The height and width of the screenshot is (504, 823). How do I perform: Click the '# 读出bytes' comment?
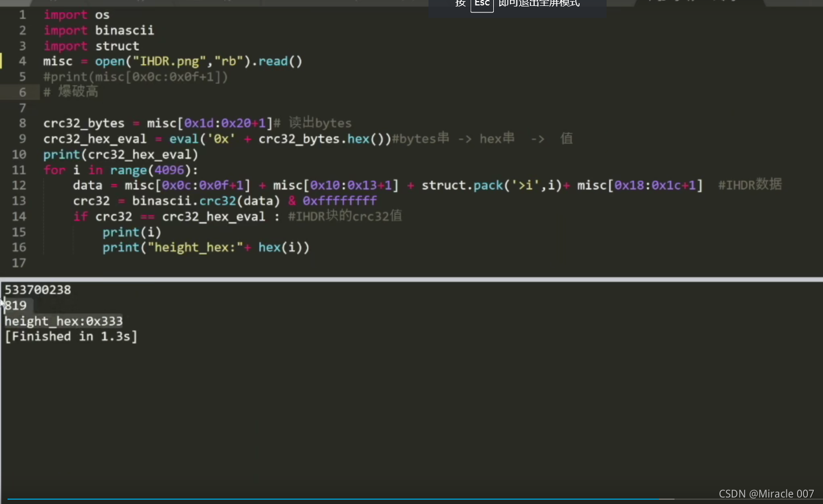(x=312, y=123)
